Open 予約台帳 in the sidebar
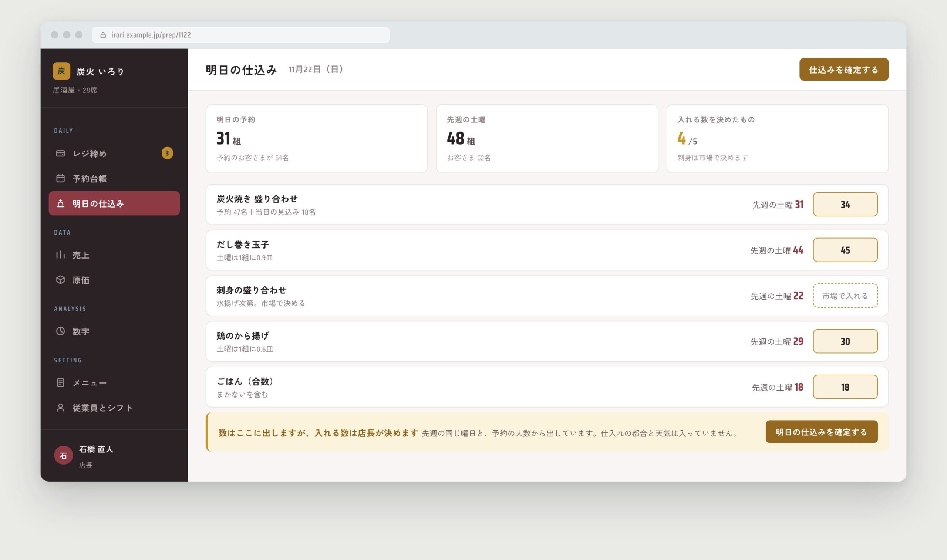 click(x=114, y=178)
